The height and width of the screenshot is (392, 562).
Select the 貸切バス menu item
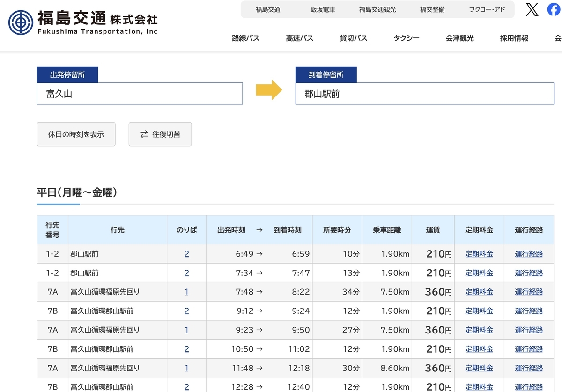(354, 38)
